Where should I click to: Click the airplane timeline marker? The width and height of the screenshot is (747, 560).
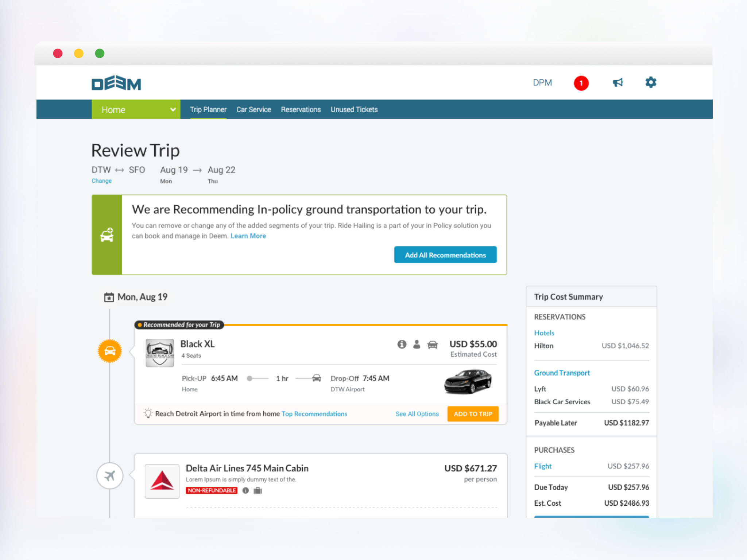pyautogui.click(x=110, y=475)
